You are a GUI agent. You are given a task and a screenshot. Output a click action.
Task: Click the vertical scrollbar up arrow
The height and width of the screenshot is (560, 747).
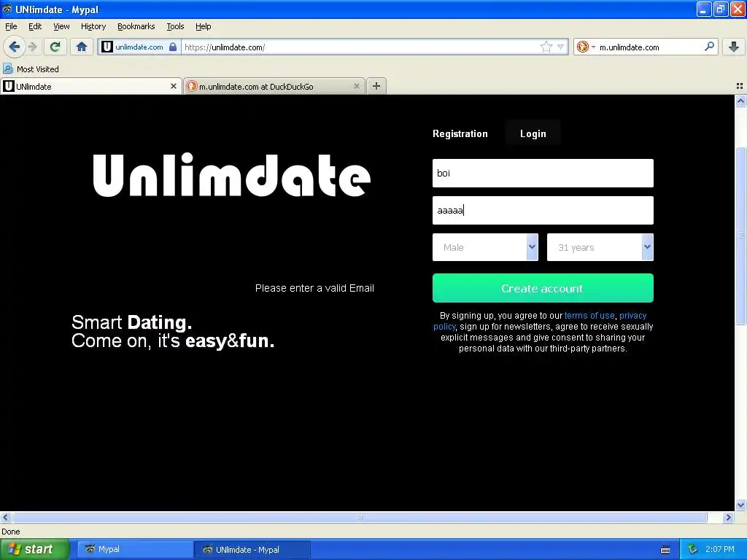(x=740, y=101)
